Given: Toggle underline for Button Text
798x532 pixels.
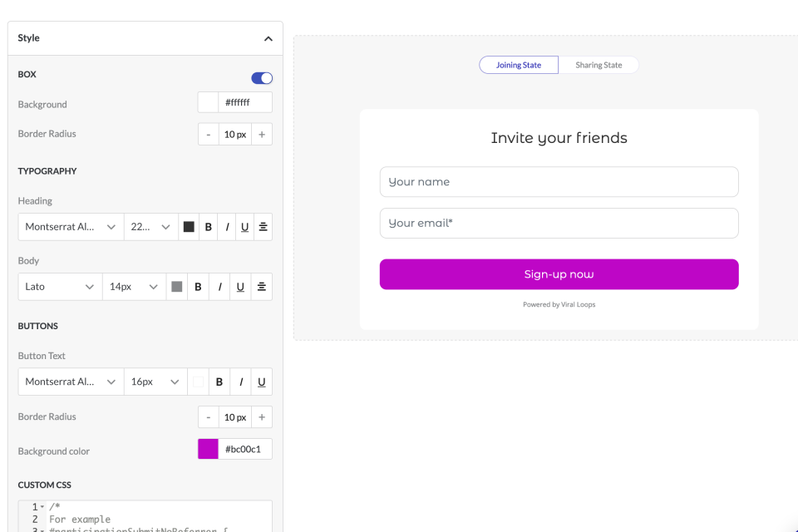Looking at the screenshot, I should [x=262, y=382].
